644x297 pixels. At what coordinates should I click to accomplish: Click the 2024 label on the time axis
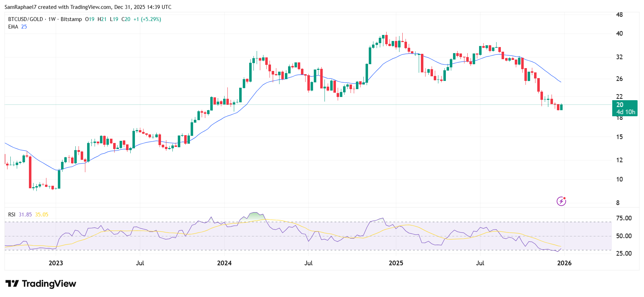point(224,263)
